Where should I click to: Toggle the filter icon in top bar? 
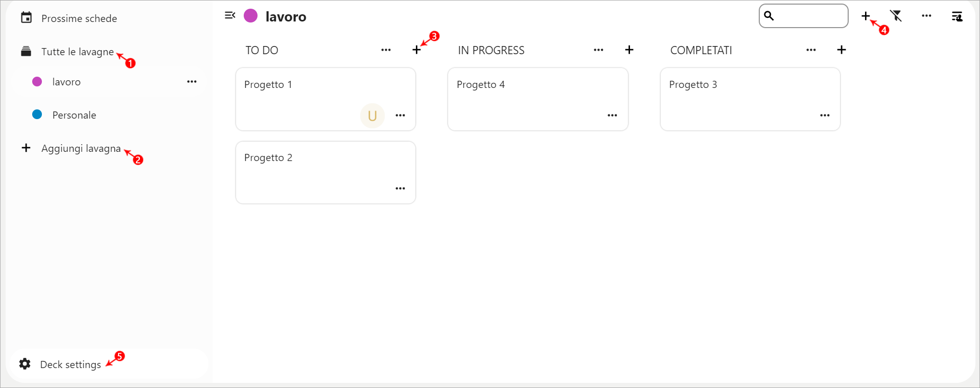point(896,16)
